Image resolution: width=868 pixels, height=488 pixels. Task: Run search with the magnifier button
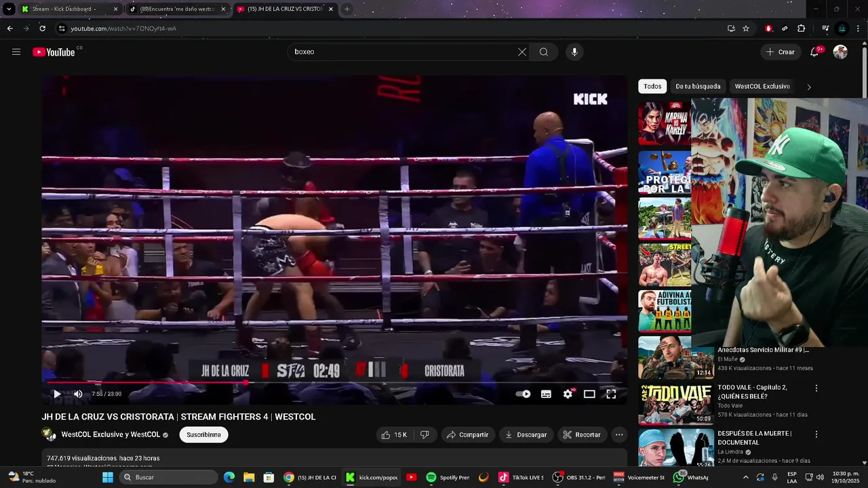(544, 52)
